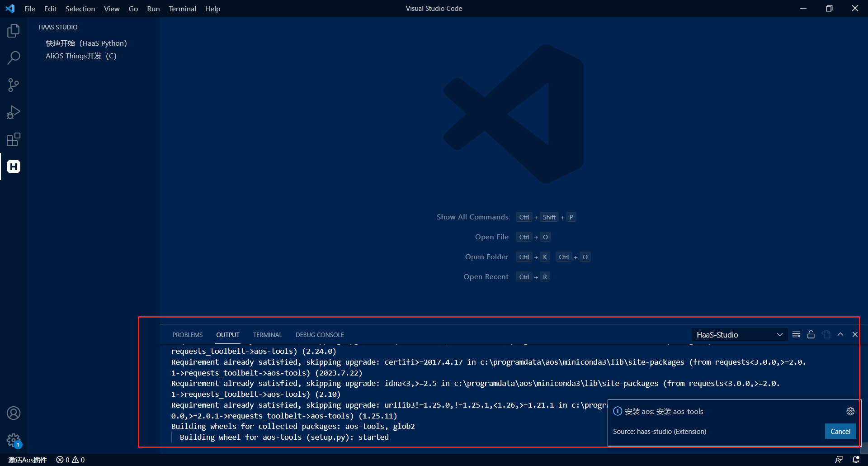Open the Edit menu

(50, 9)
